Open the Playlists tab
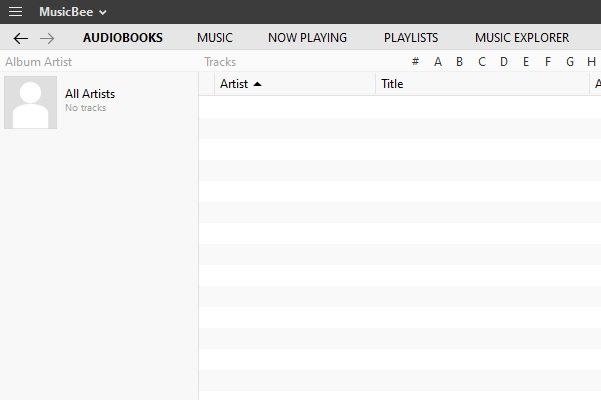The height and width of the screenshot is (400, 601). (411, 38)
